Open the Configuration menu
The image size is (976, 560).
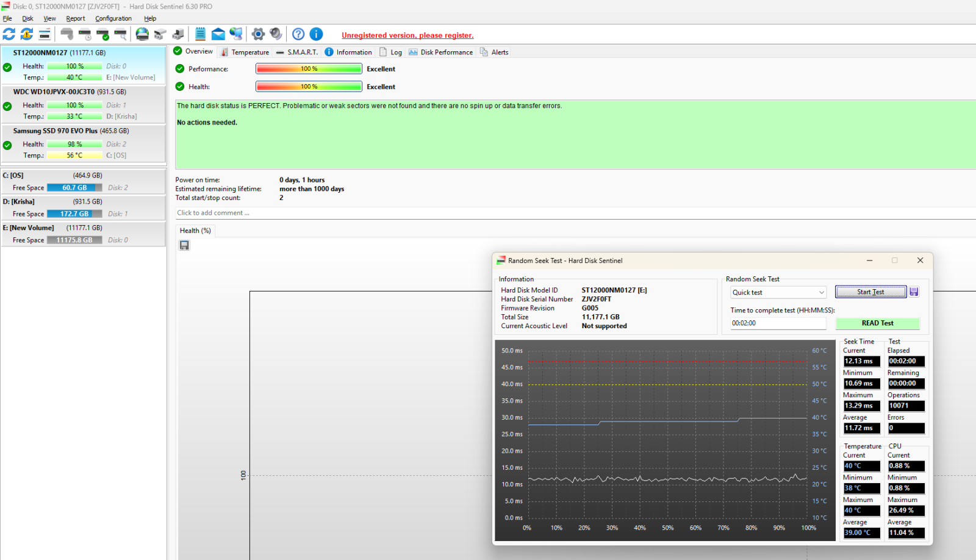coord(113,18)
